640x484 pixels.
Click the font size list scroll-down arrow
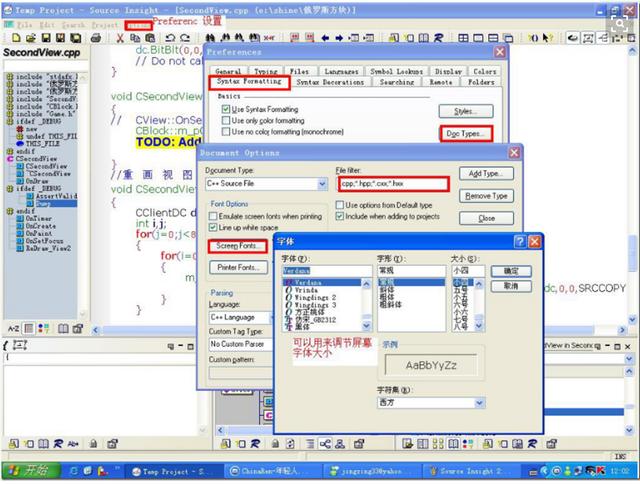pos(479,326)
